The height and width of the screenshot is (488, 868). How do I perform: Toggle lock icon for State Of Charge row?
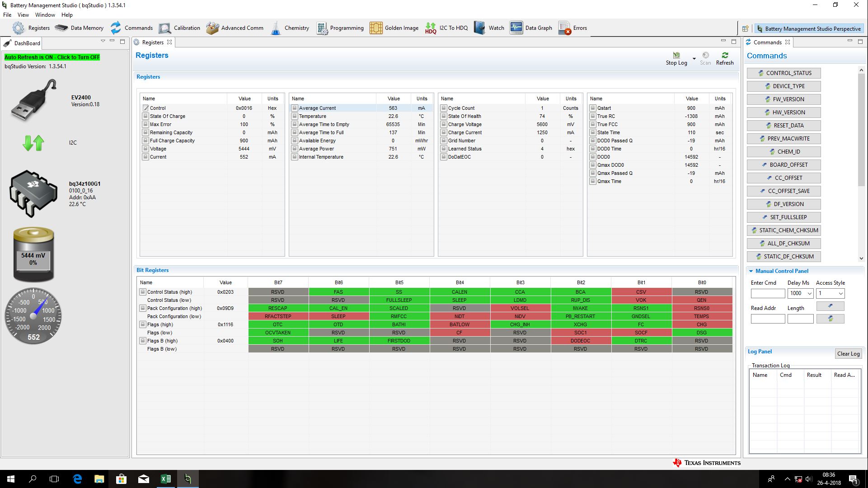point(145,116)
